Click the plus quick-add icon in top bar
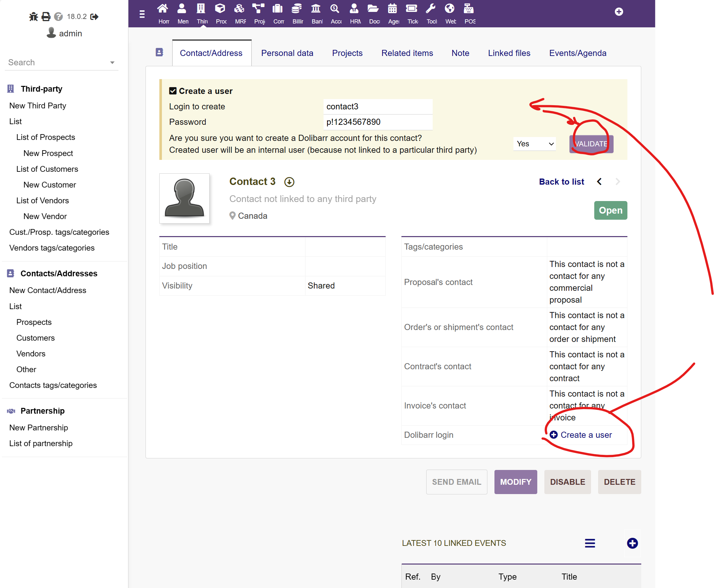Screen dimensions: 714x588 tap(619, 12)
